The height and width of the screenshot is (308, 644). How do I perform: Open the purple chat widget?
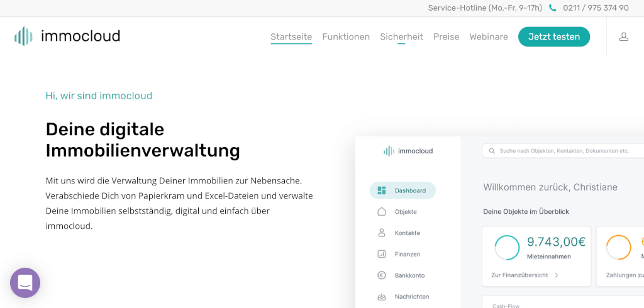tap(25, 282)
